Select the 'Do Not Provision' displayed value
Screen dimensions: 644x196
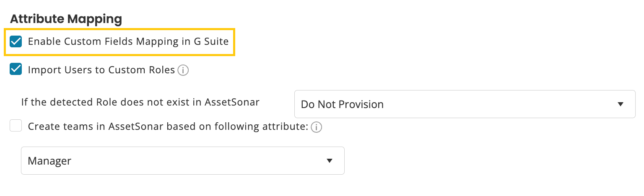[342, 104]
